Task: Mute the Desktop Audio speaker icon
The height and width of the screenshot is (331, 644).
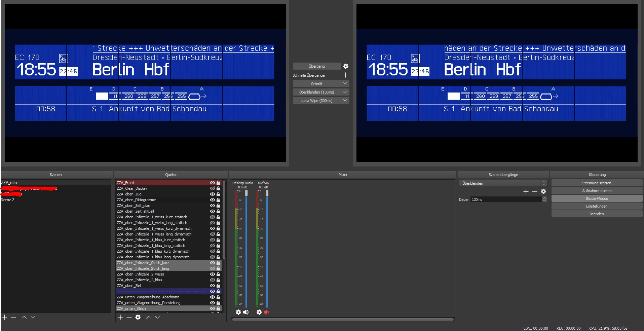Action: click(246, 312)
